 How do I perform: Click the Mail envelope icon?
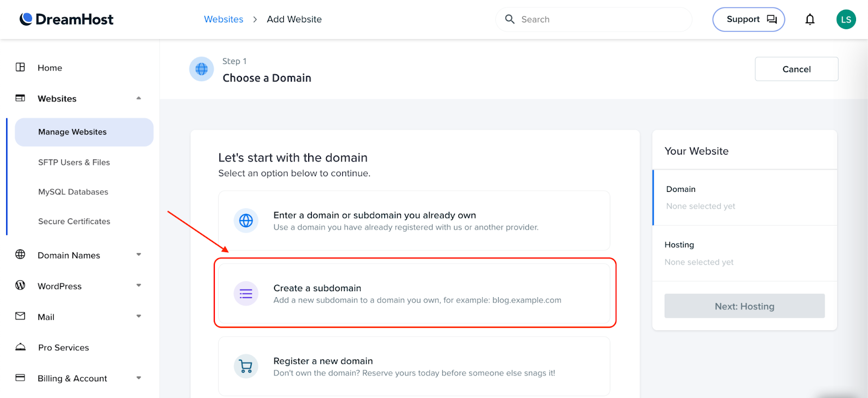click(21, 316)
